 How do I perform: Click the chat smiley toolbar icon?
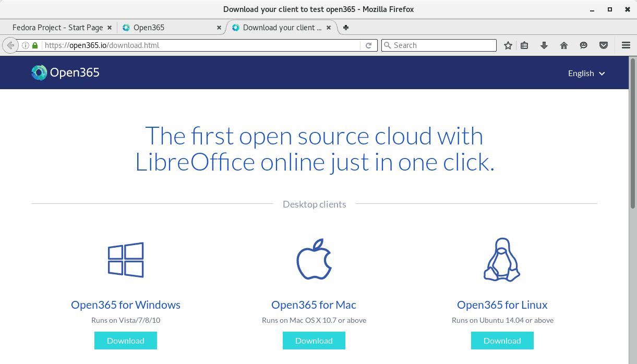(584, 45)
